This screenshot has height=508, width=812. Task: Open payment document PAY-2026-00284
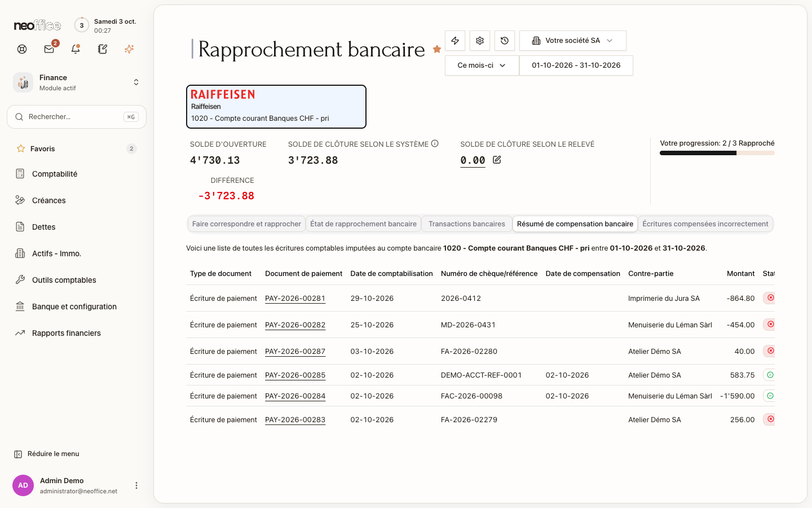pos(295,396)
